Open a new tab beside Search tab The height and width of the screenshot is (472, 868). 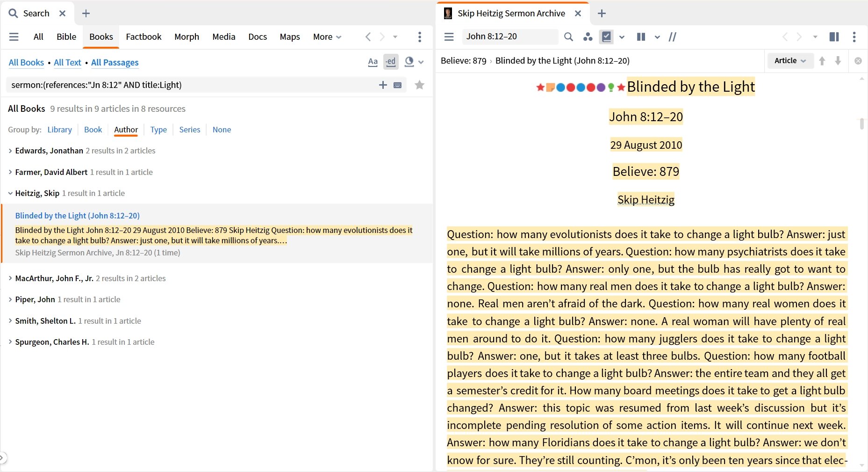click(86, 14)
